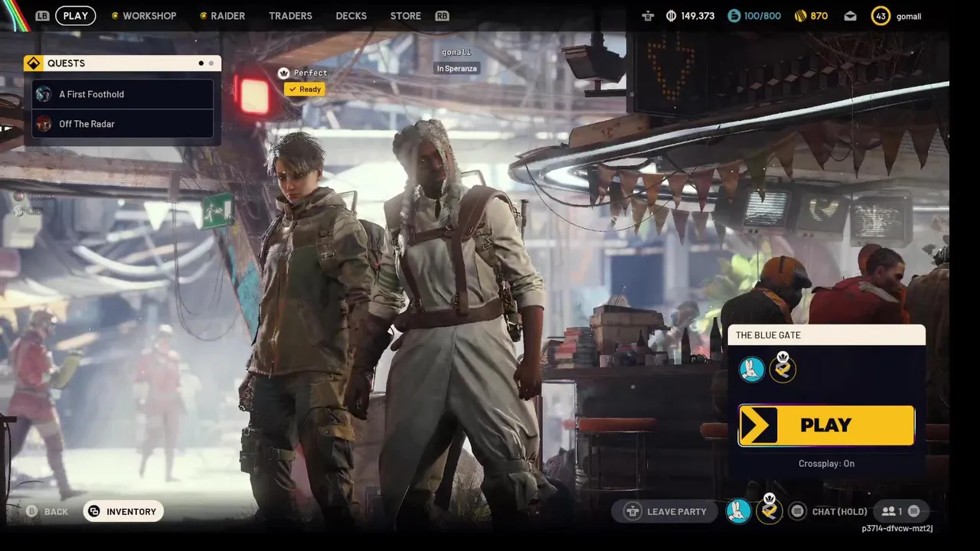Click the yellow Quests diamond icon

click(33, 64)
